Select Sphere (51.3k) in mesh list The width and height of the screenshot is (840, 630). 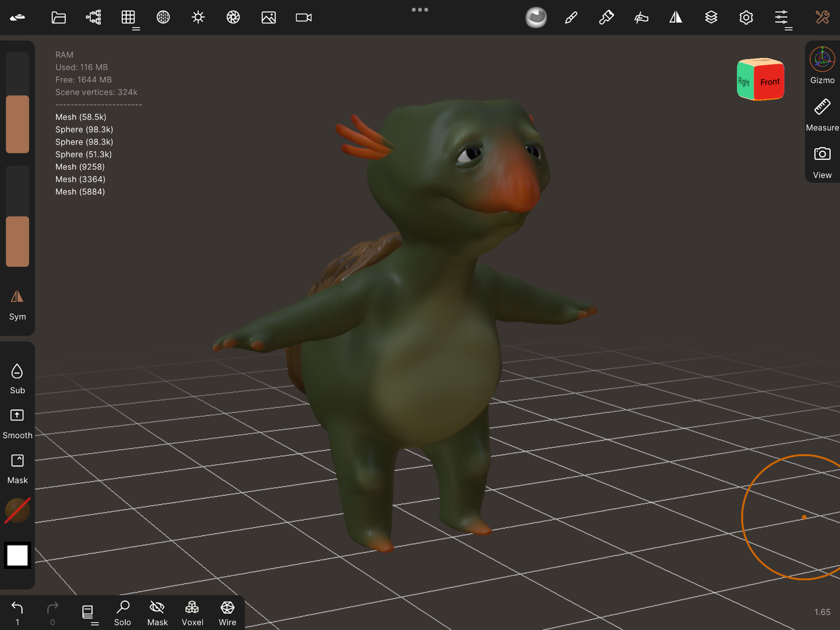coord(83,154)
